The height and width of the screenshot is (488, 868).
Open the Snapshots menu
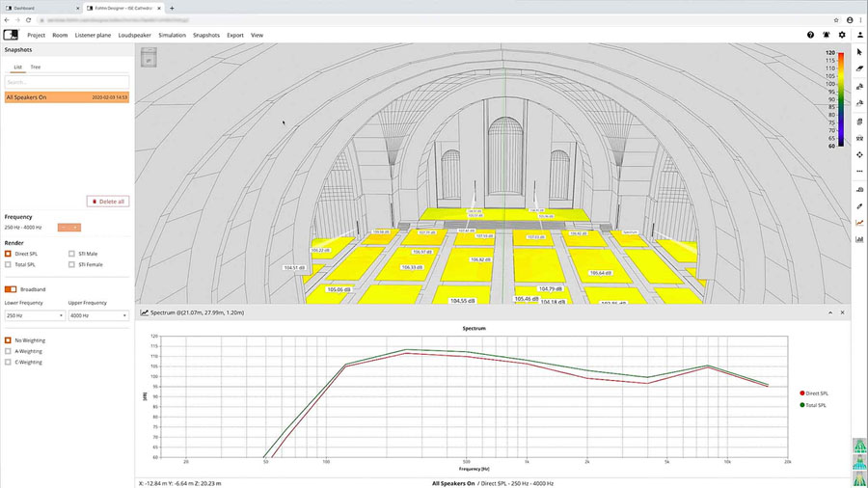point(206,35)
